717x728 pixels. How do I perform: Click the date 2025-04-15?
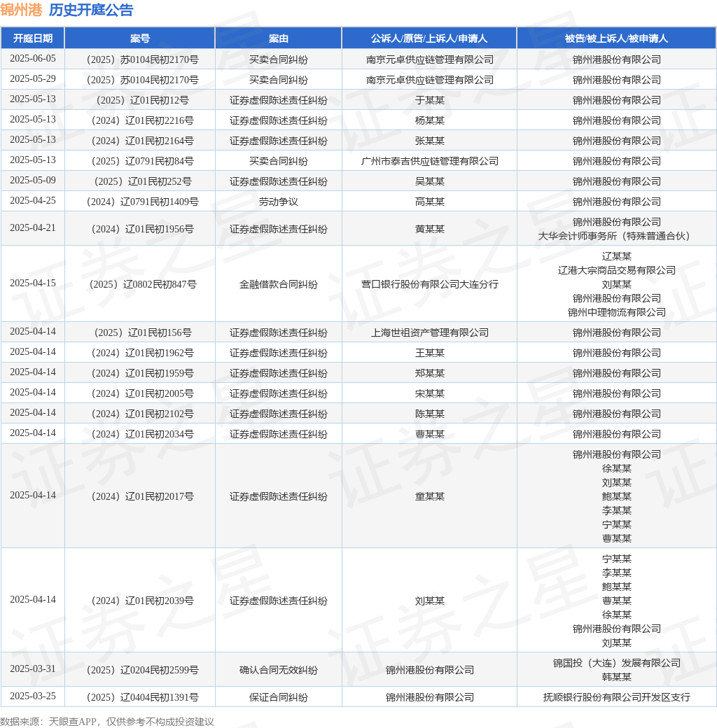coord(32,283)
